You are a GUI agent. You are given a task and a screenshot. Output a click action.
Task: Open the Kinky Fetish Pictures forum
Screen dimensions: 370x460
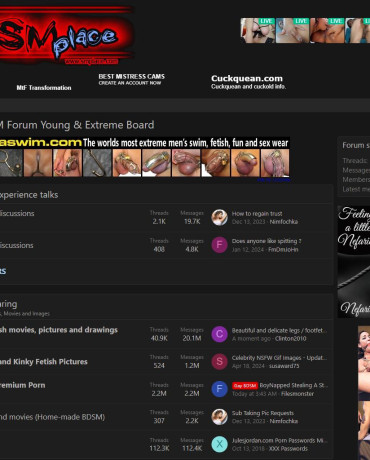(44, 362)
